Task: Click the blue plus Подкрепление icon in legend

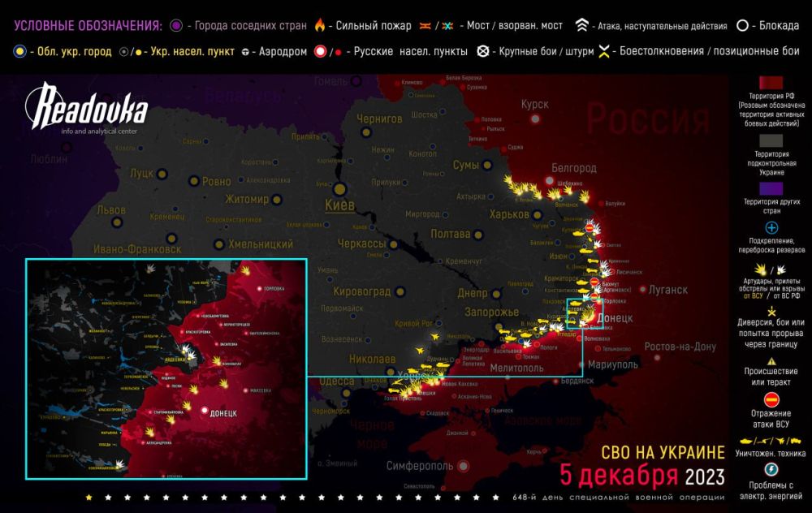Action: coord(771,228)
